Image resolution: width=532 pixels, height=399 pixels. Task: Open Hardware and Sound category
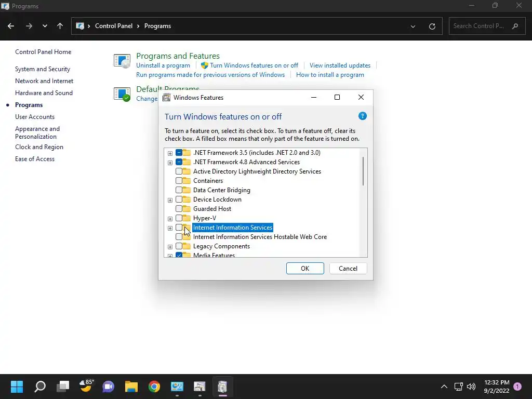tap(44, 93)
